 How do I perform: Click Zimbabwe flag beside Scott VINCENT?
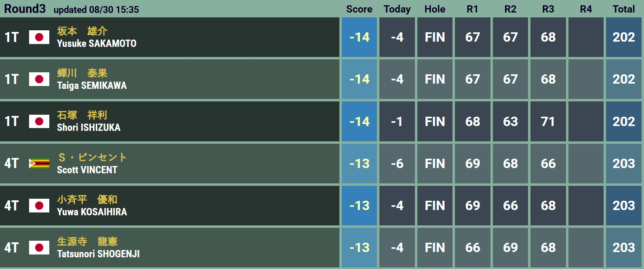(x=39, y=163)
